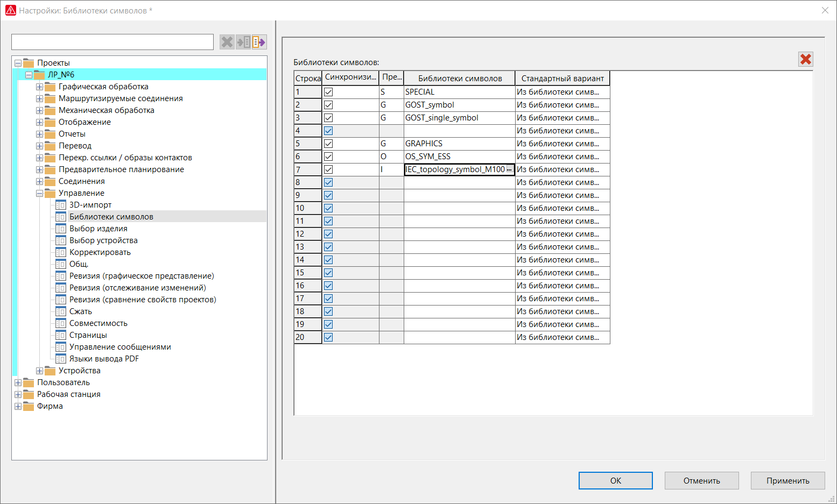Click the folder icon next to Фирма

(x=29, y=406)
